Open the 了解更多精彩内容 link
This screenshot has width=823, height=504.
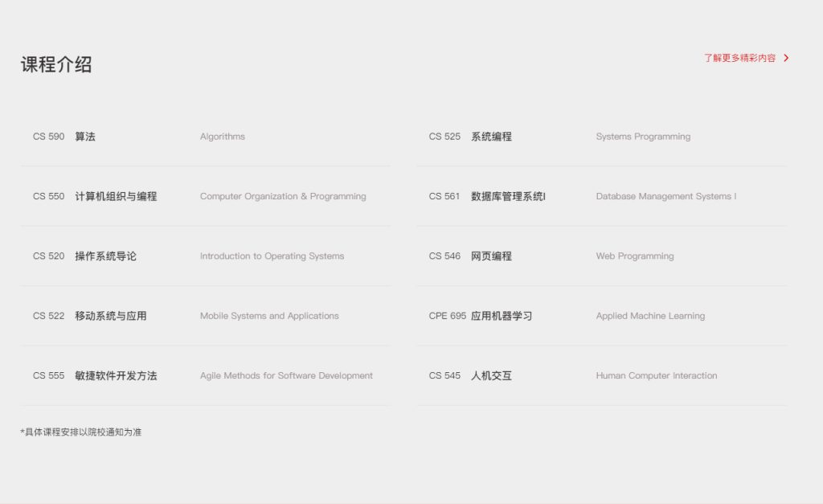pos(739,58)
